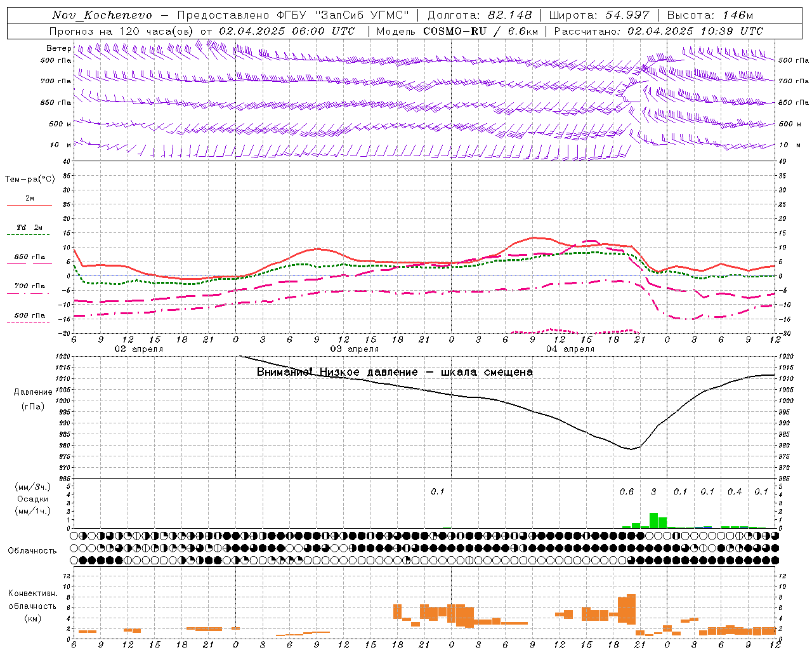Click the tallest green precipitation bar
This screenshot has width=812, height=650.
(x=653, y=521)
